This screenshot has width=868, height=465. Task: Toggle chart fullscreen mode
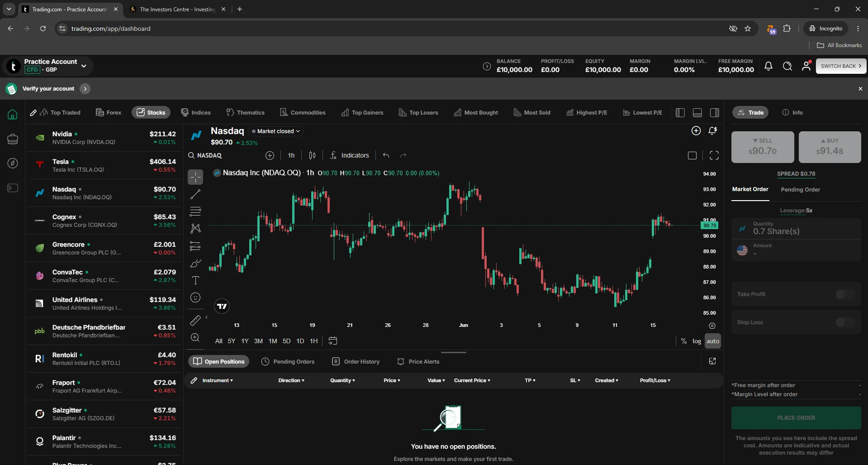(x=714, y=155)
